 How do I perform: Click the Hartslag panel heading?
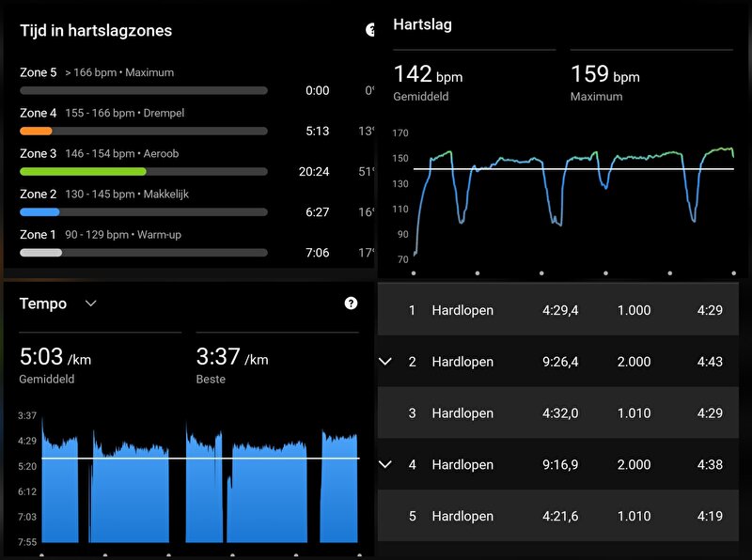[x=422, y=24]
